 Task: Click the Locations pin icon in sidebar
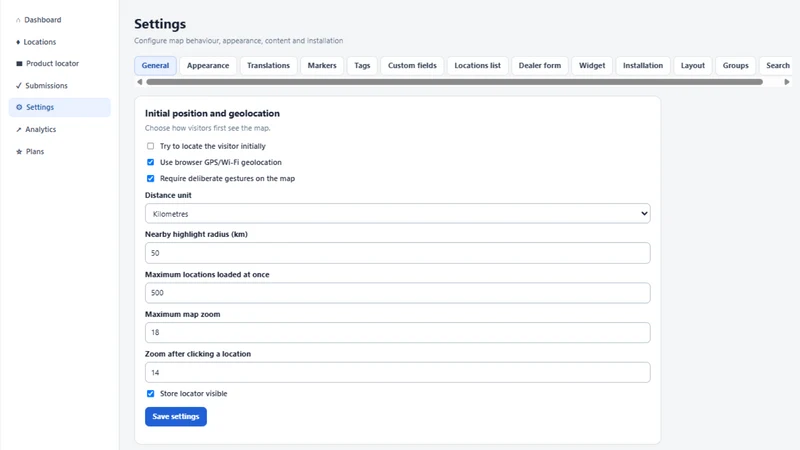tap(18, 42)
